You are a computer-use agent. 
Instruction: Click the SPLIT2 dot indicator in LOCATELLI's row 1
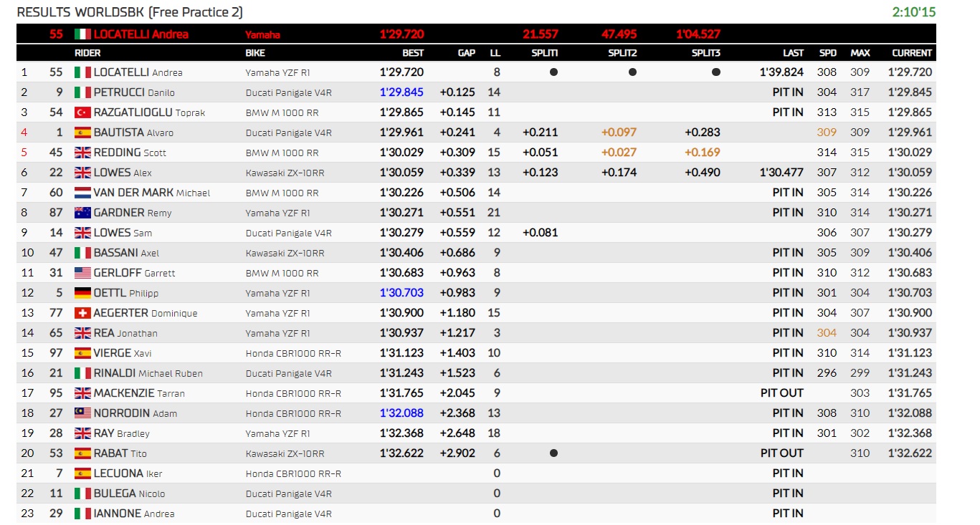point(632,72)
